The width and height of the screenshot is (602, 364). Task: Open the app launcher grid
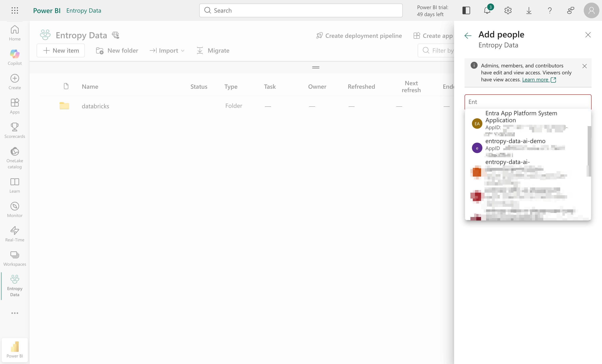15,10
